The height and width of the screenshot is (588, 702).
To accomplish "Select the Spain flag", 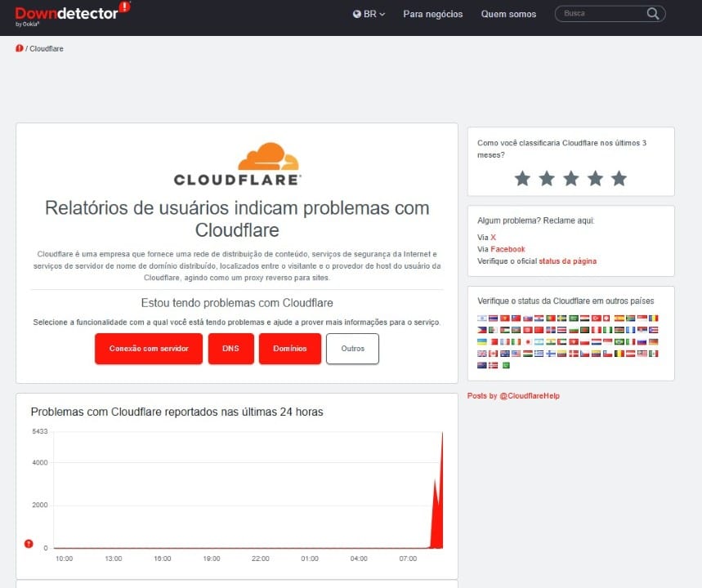I will click(619, 318).
